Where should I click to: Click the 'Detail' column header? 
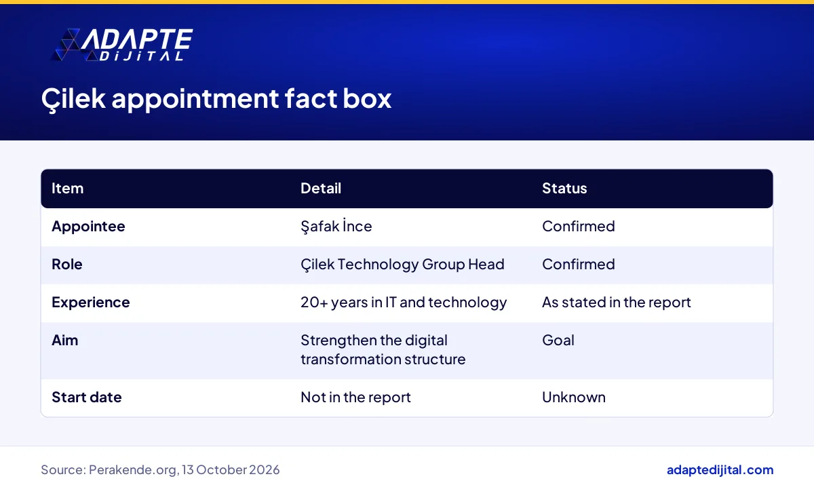click(x=321, y=189)
